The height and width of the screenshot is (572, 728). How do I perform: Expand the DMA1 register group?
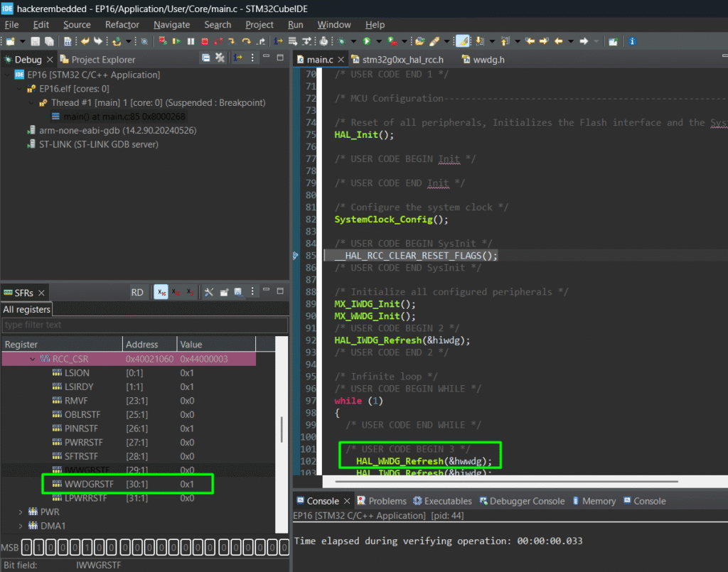click(x=21, y=526)
